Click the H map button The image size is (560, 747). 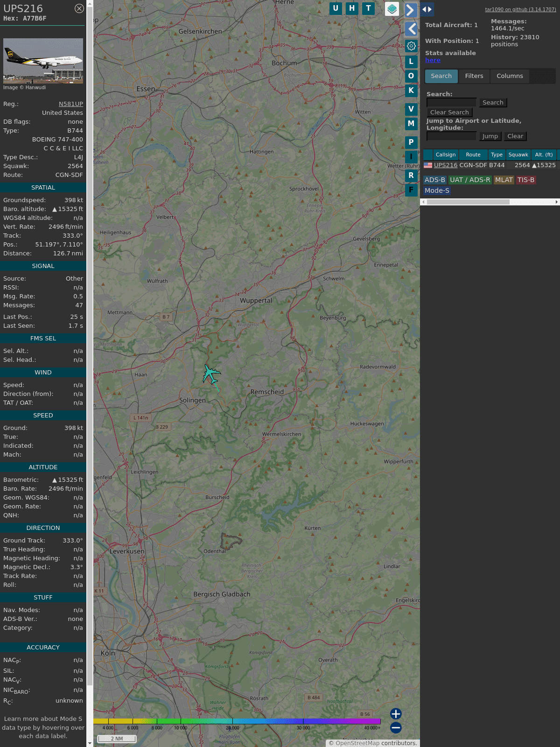coord(352,8)
